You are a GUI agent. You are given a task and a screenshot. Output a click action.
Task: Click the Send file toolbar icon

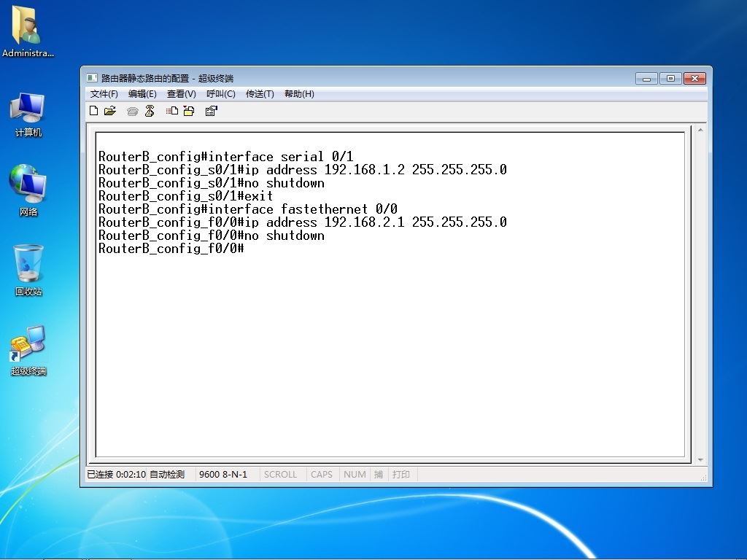tap(172, 111)
